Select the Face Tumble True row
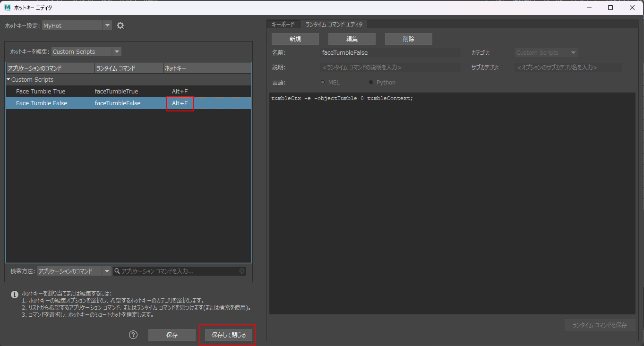This screenshot has width=644, height=346. 129,91
